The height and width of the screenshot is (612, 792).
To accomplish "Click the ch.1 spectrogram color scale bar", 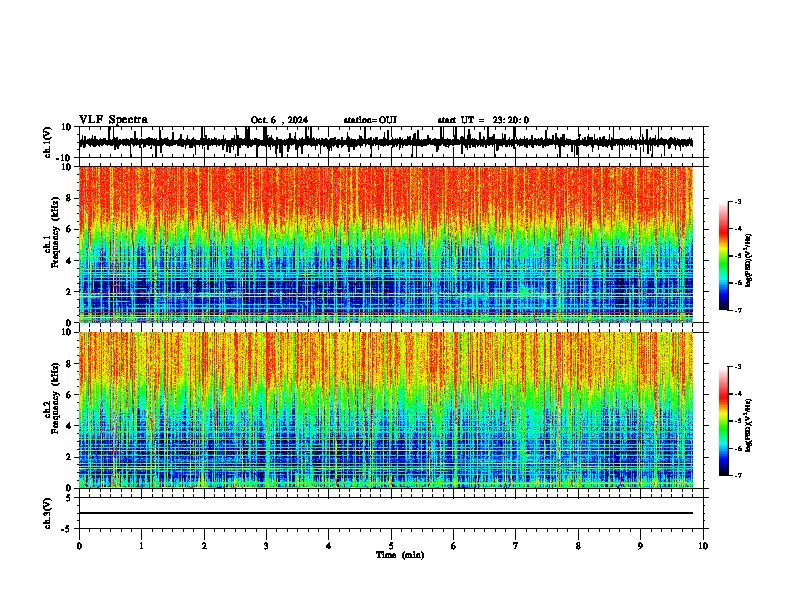I will tap(724, 256).
